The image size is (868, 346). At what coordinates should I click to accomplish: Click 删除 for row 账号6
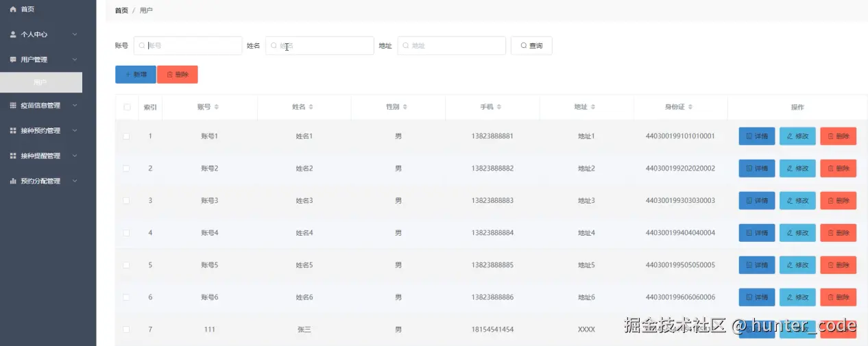click(839, 297)
